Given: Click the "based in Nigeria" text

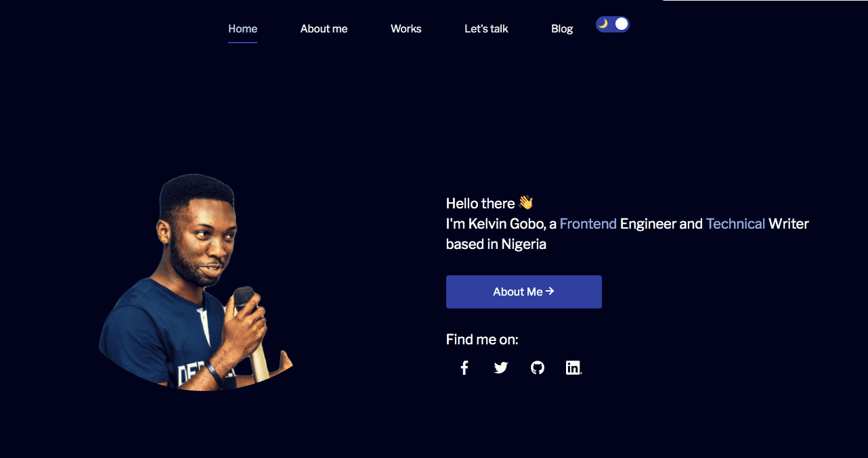Looking at the screenshot, I should tap(496, 244).
